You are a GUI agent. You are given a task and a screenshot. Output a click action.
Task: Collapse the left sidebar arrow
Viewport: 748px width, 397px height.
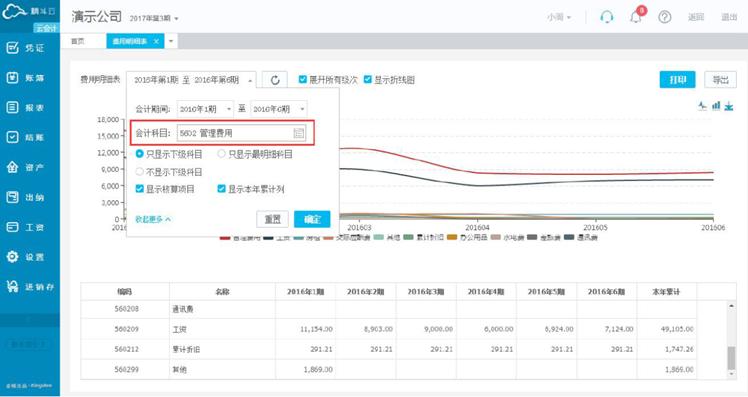29,320
